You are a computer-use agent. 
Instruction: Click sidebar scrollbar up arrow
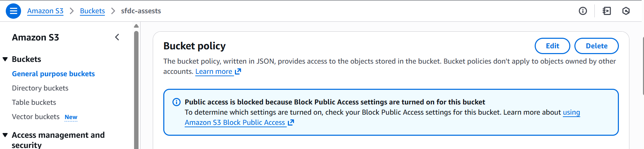click(136, 26)
